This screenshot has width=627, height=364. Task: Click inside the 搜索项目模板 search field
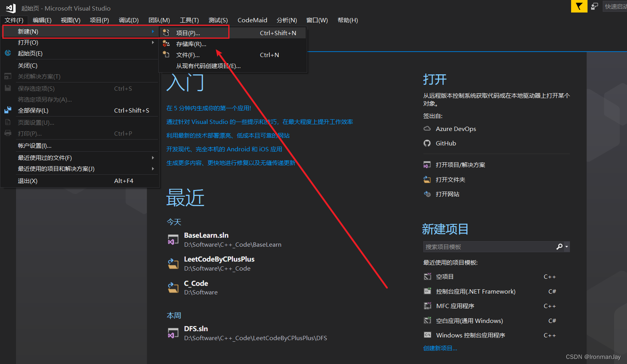click(489, 247)
